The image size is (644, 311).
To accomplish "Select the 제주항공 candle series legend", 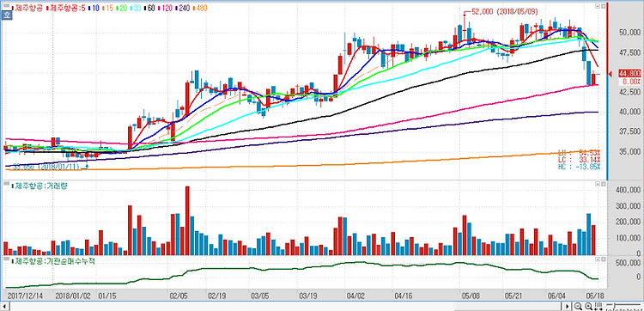I will 27,8.
